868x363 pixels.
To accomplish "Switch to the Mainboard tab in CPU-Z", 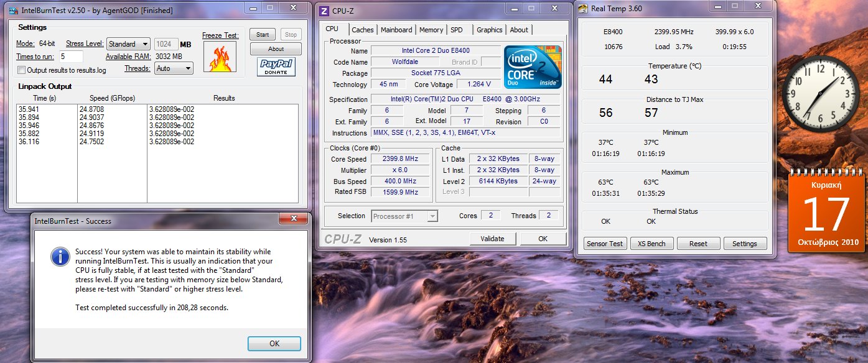I will (396, 30).
